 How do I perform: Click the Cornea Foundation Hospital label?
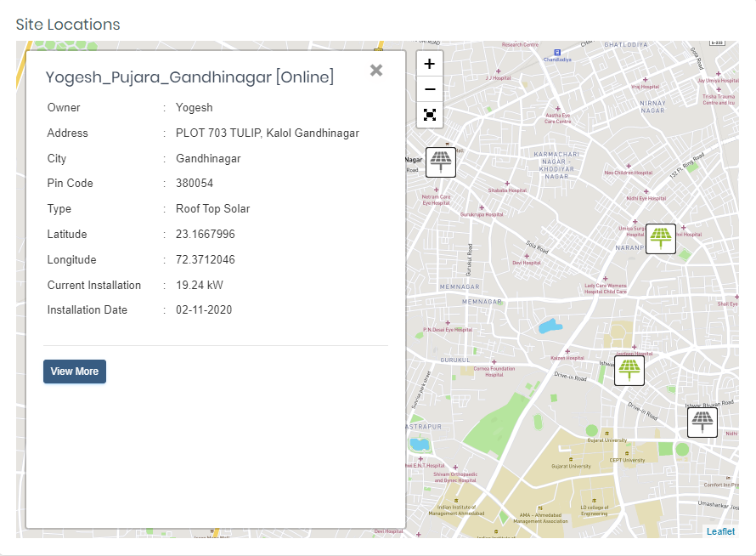(x=494, y=372)
